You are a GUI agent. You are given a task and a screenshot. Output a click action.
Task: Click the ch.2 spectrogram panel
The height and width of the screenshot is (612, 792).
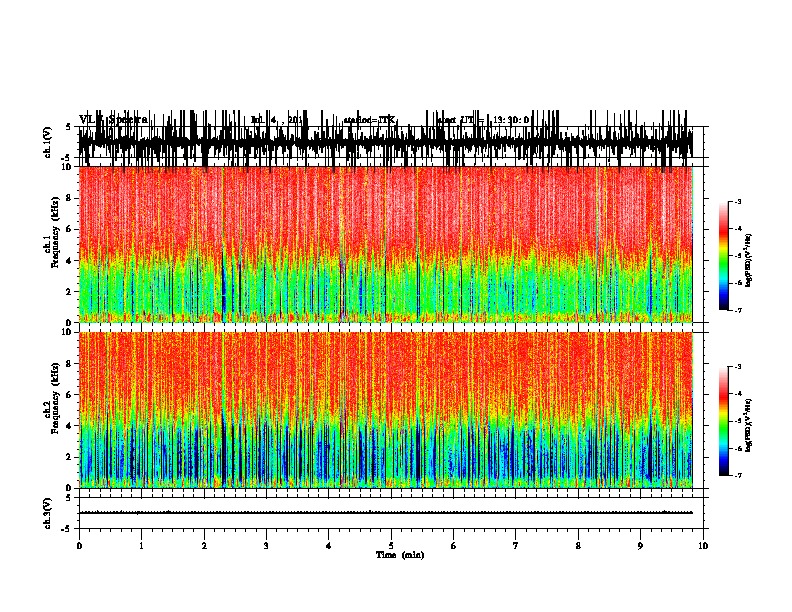pos(386,410)
